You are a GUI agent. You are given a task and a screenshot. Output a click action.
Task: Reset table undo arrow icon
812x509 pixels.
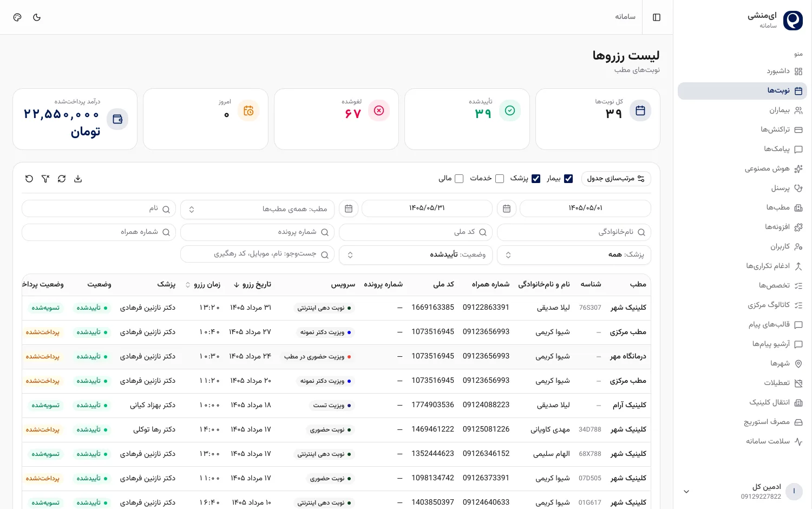tap(29, 179)
